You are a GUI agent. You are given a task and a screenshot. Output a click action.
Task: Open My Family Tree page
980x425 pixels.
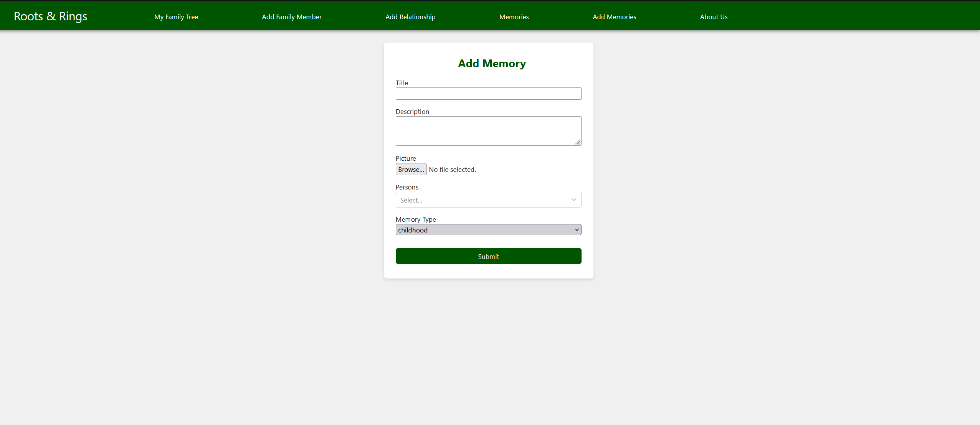coord(176,17)
